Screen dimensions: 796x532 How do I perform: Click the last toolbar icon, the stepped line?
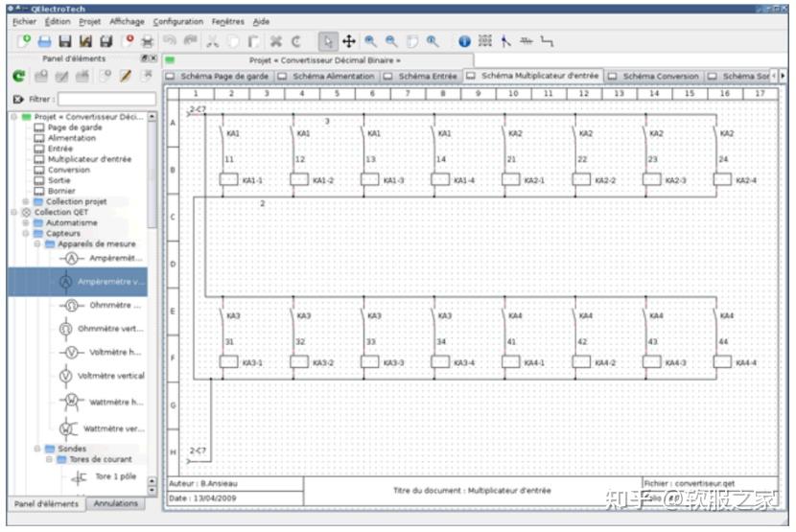point(547,40)
